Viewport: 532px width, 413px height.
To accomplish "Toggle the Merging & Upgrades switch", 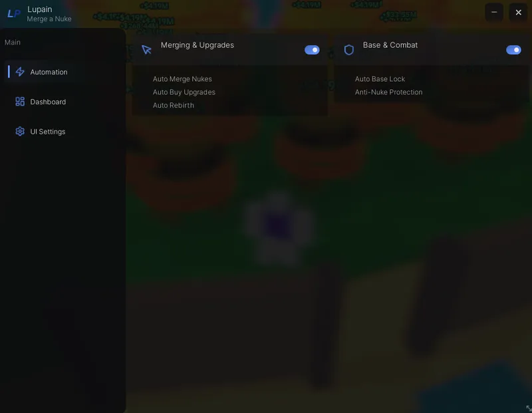I will click(x=312, y=50).
